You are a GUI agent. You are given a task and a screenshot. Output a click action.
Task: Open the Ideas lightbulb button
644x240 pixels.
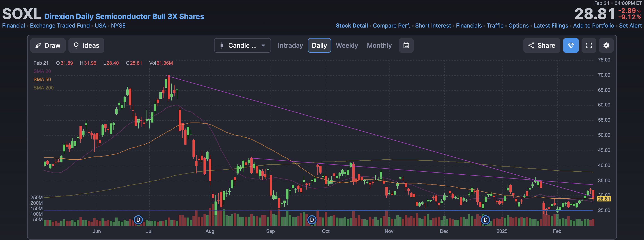pyautogui.click(x=86, y=45)
